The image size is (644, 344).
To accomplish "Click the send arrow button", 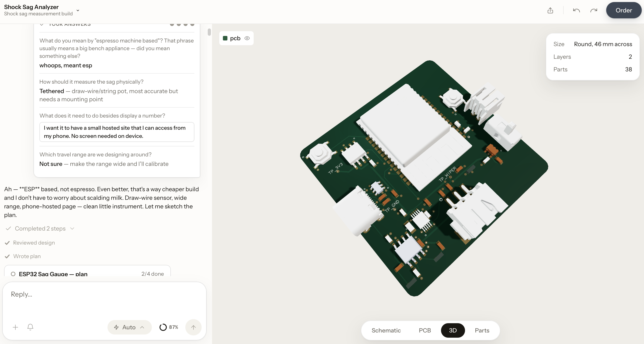I will click(x=193, y=327).
